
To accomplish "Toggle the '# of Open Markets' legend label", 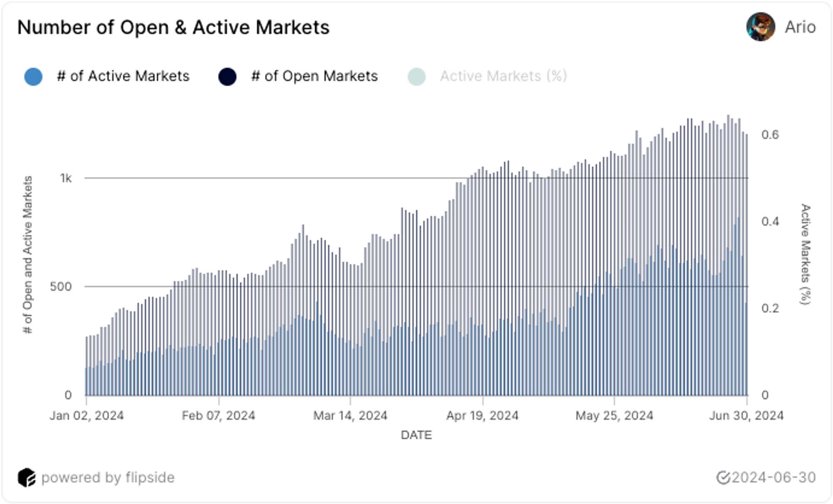I will (314, 76).
